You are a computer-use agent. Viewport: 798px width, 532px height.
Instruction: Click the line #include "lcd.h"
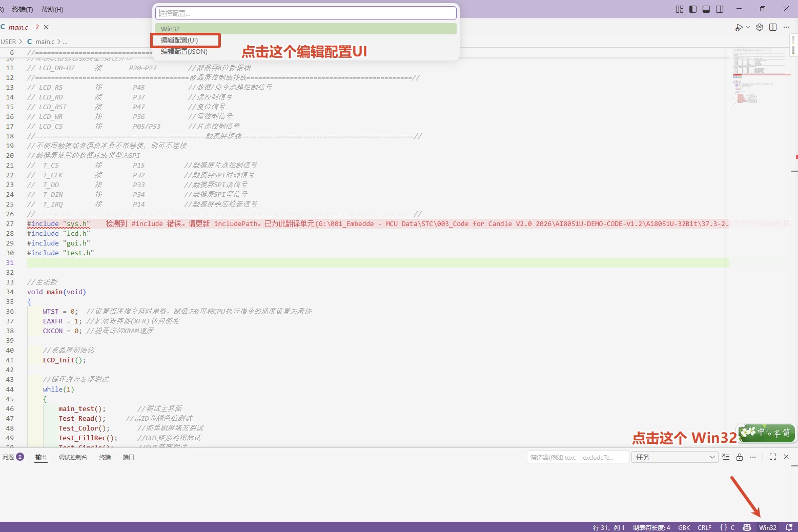click(x=58, y=234)
